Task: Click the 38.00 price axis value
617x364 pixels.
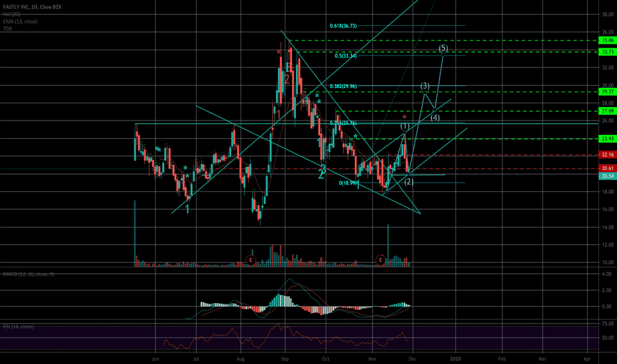Action: [x=608, y=15]
